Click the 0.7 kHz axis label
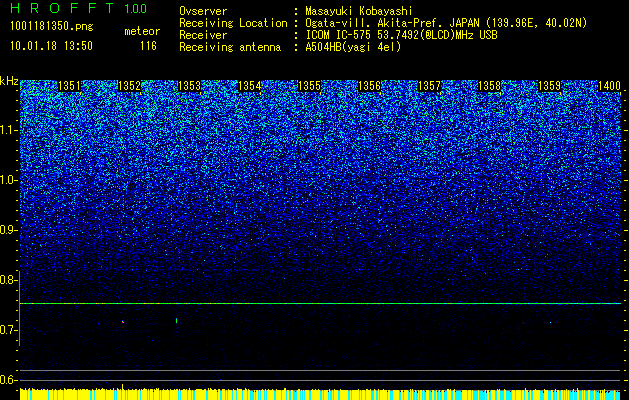629x400 pixels. pyautogui.click(x=9, y=330)
